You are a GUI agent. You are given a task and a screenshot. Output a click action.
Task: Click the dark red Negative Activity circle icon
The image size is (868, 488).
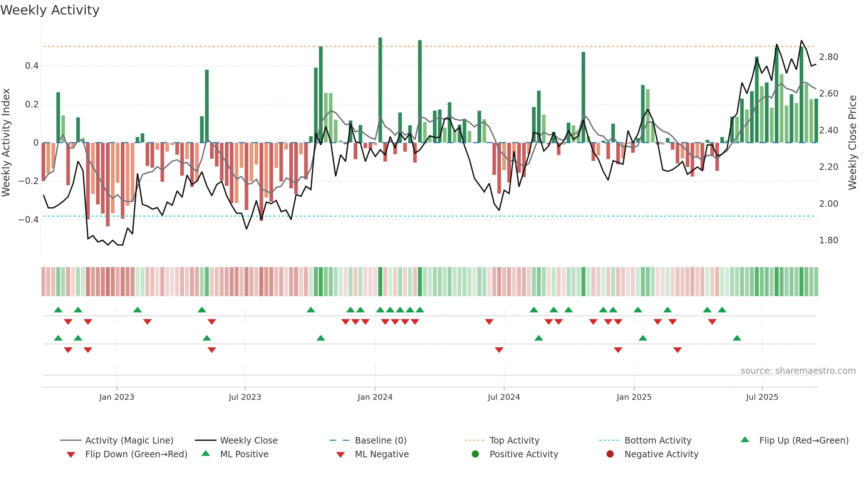(x=610, y=454)
